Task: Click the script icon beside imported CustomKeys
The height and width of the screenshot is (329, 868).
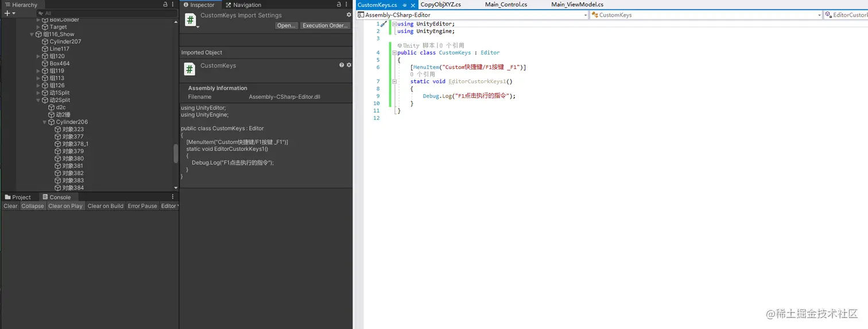Action: coord(189,69)
